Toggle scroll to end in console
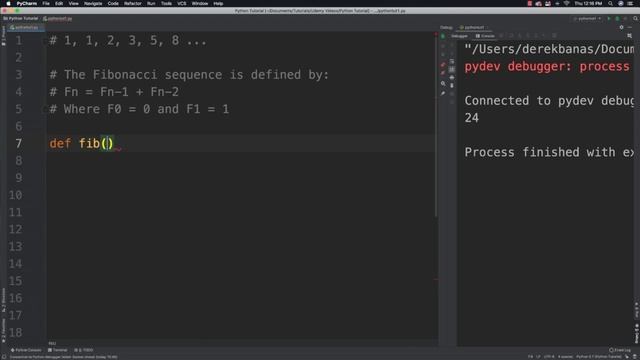 (x=452, y=69)
